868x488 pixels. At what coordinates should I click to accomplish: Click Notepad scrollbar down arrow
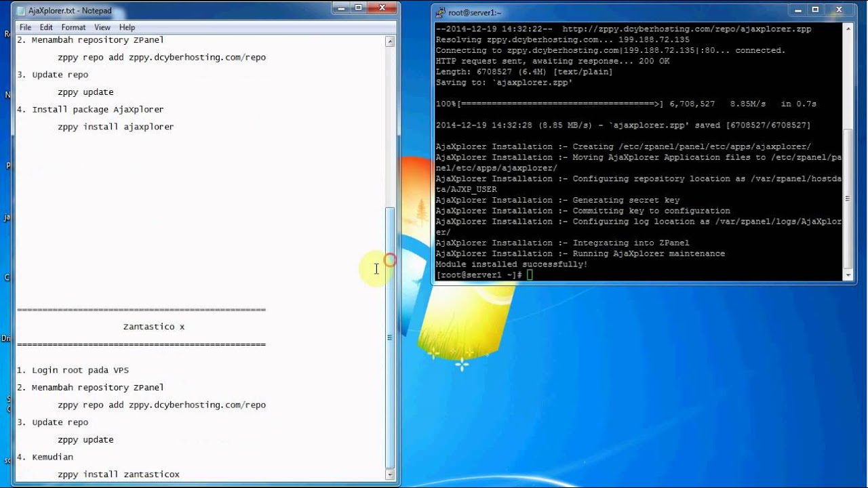pos(390,476)
